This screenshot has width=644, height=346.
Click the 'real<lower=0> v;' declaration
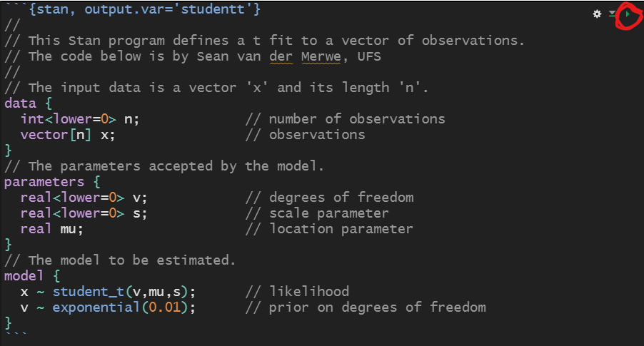click(x=84, y=198)
